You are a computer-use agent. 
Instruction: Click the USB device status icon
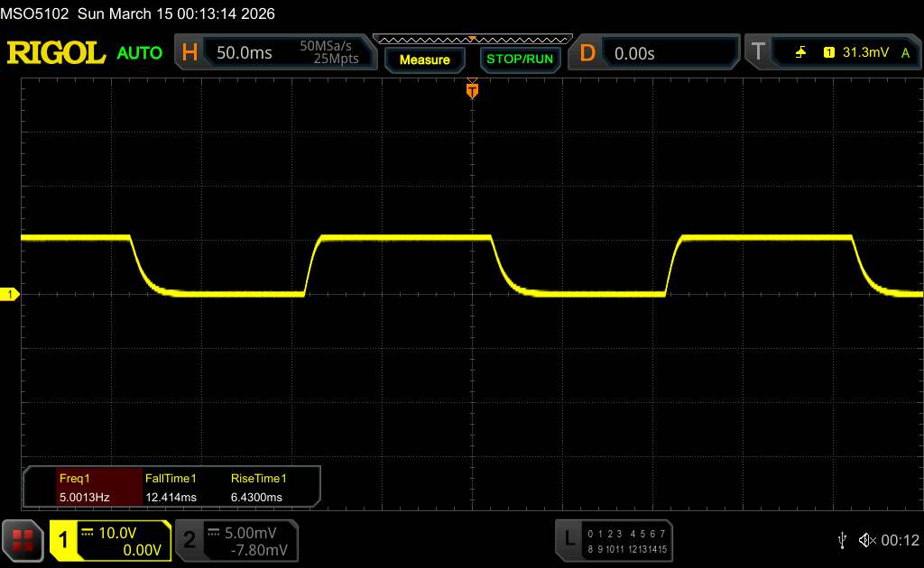842,539
